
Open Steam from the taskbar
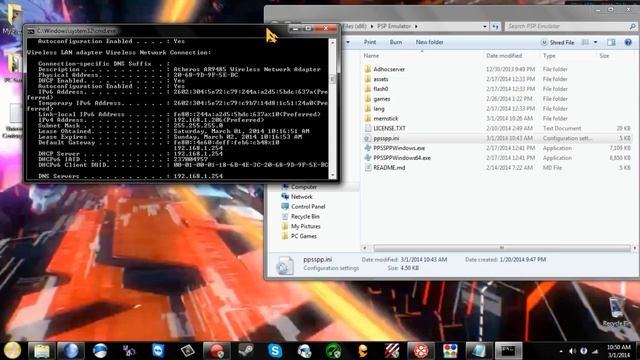click(x=246, y=351)
